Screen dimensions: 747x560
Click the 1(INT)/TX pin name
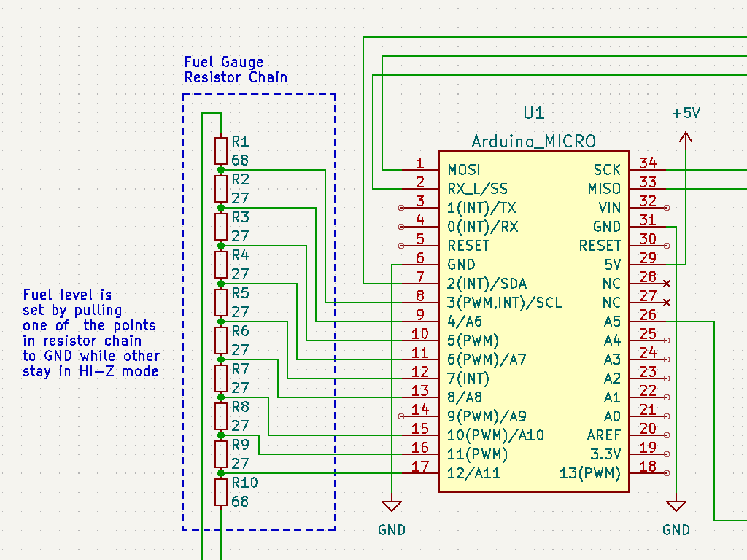481,208
